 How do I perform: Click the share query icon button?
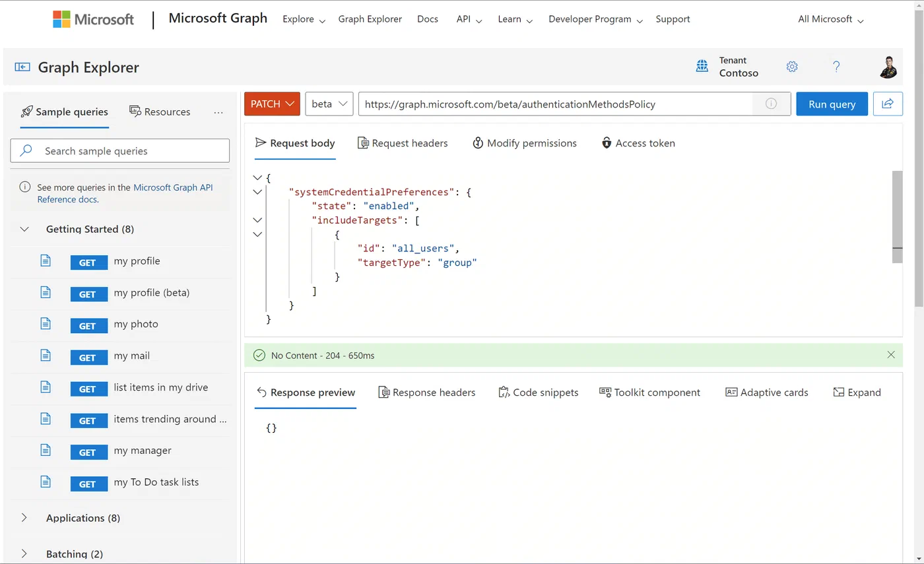[888, 104]
